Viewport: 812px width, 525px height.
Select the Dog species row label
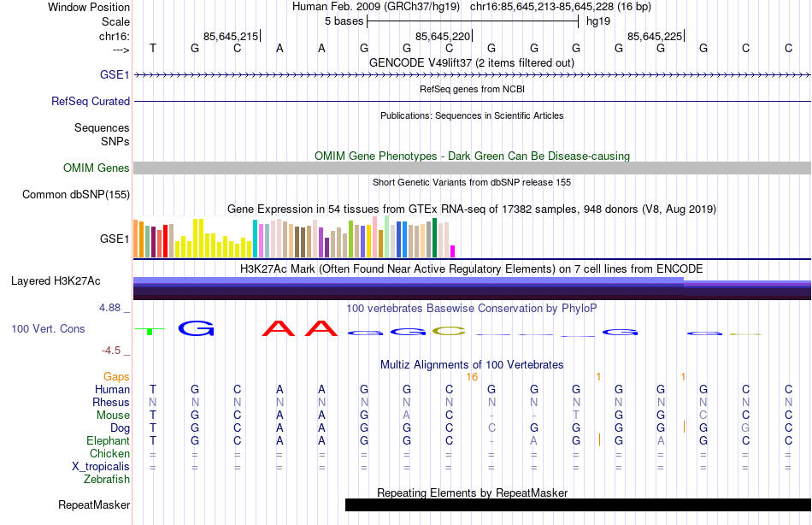120,428
